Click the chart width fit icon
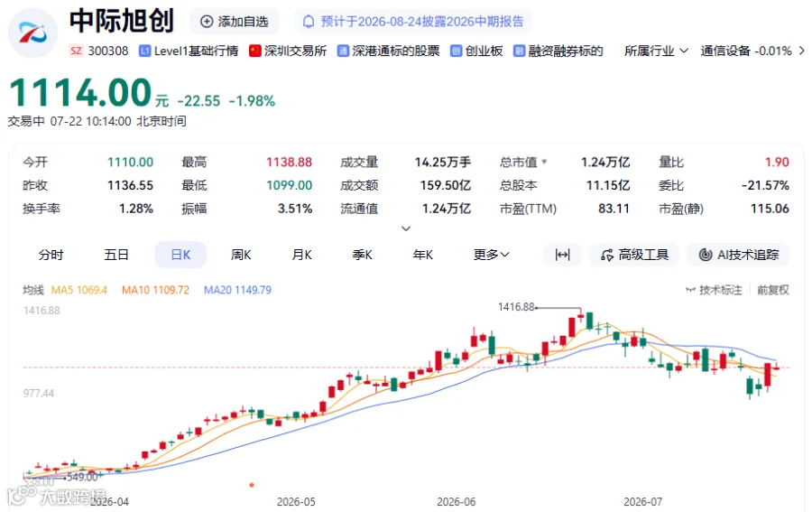The image size is (812, 512). [562, 255]
